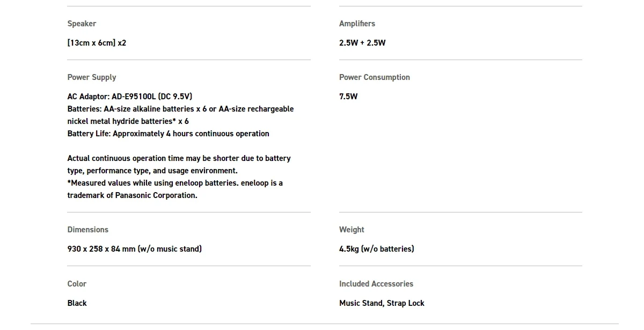644x330 pixels.
Task: Click the actual continuous operation time note
Action: 179,158
